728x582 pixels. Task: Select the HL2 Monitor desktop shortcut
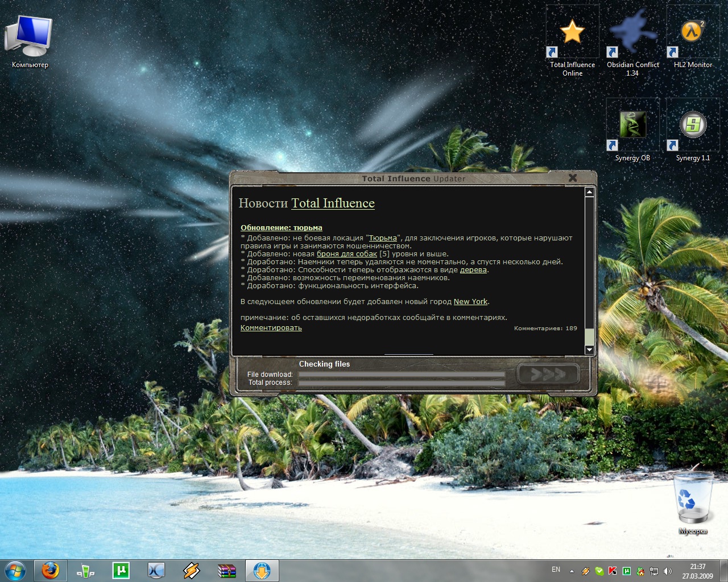[692, 38]
